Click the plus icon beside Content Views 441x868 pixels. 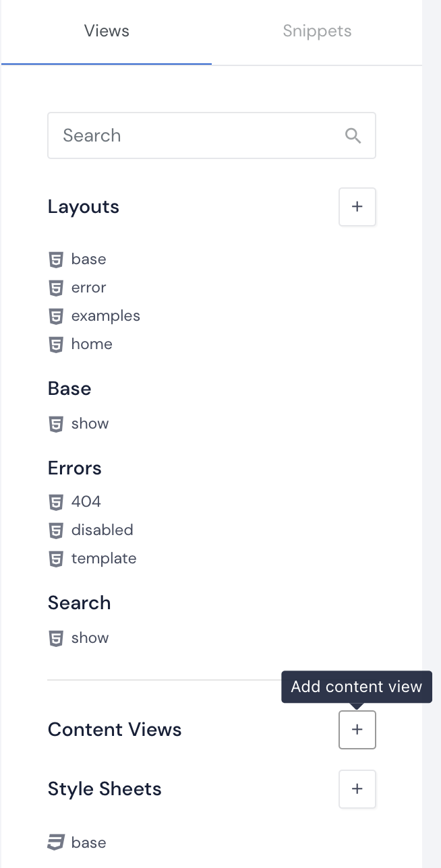(357, 730)
